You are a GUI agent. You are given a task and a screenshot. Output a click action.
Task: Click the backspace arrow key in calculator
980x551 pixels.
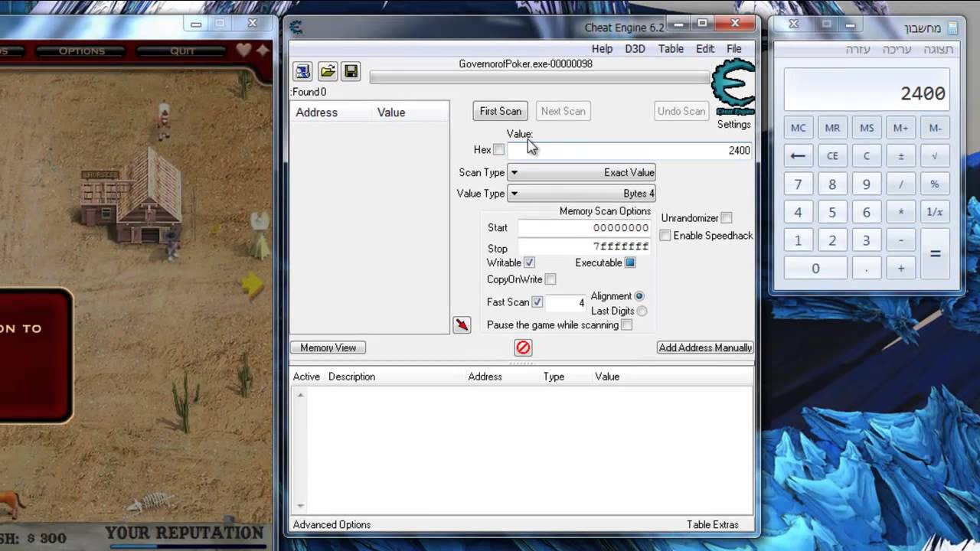coord(798,156)
